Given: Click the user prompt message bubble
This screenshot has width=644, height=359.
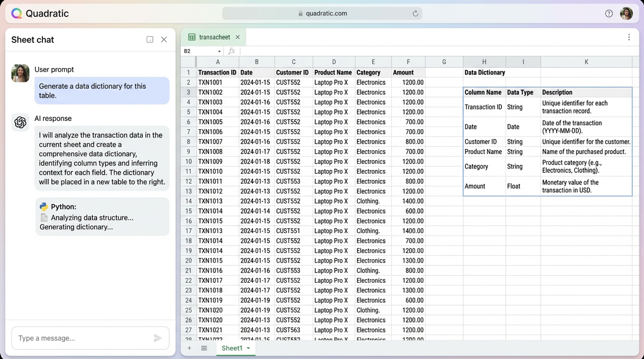Looking at the screenshot, I should tap(102, 91).
